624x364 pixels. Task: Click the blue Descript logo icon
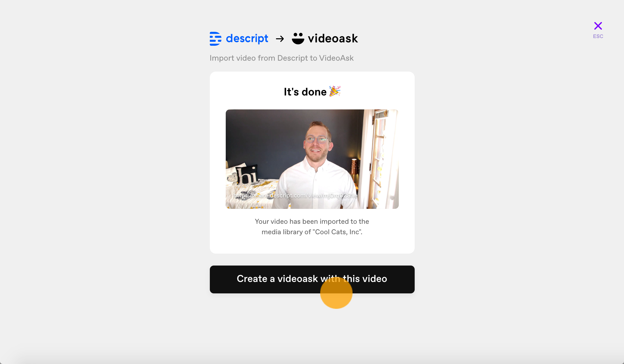pos(216,39)
